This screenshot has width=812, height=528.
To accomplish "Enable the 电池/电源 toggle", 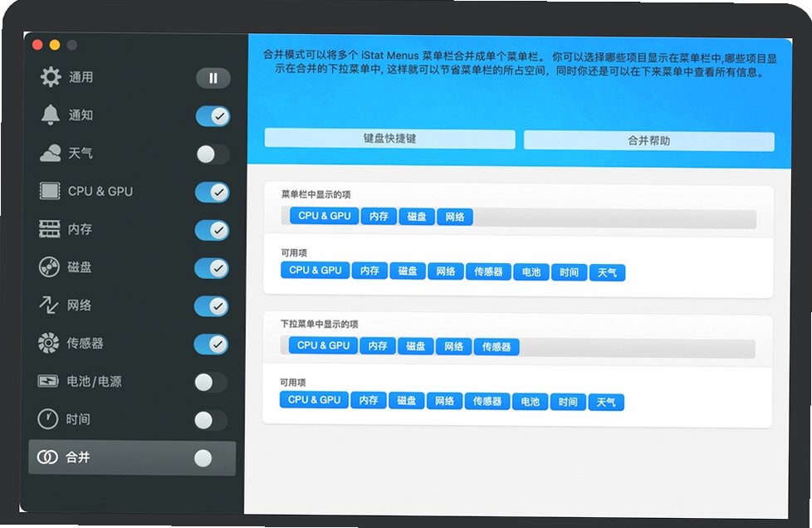I will (x=211, y=383).
